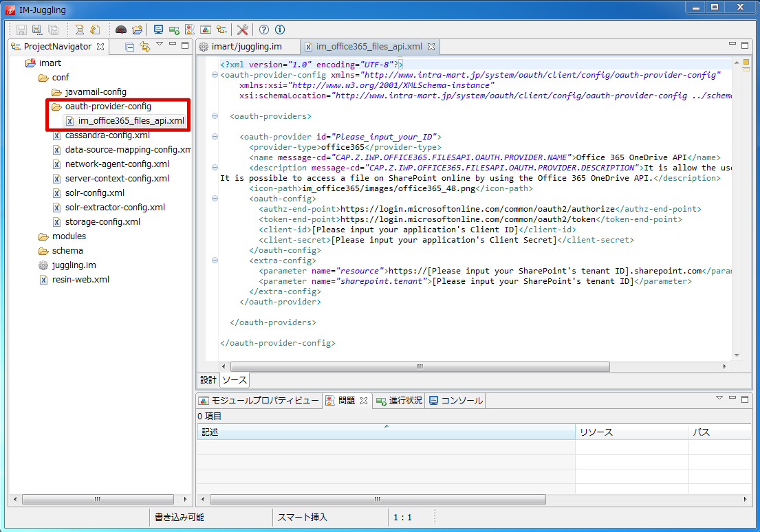This screenshot has height=532, width=760.
Task: Minimize the bottom problems panel
Action: (732, 397)
